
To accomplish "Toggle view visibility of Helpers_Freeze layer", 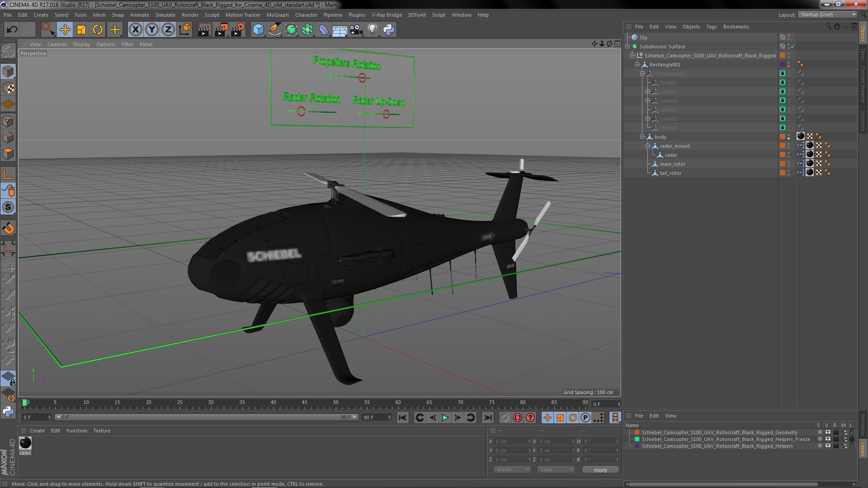I will 828,439.
